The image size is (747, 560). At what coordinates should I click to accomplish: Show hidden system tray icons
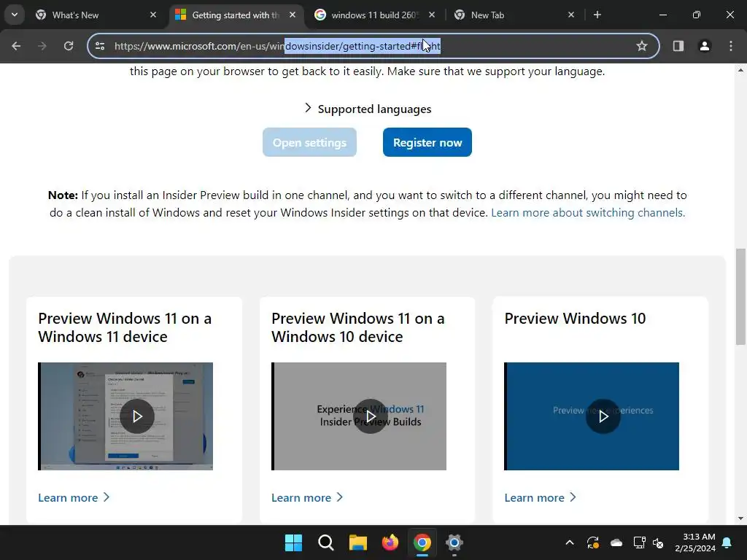[x=569, y=542]
